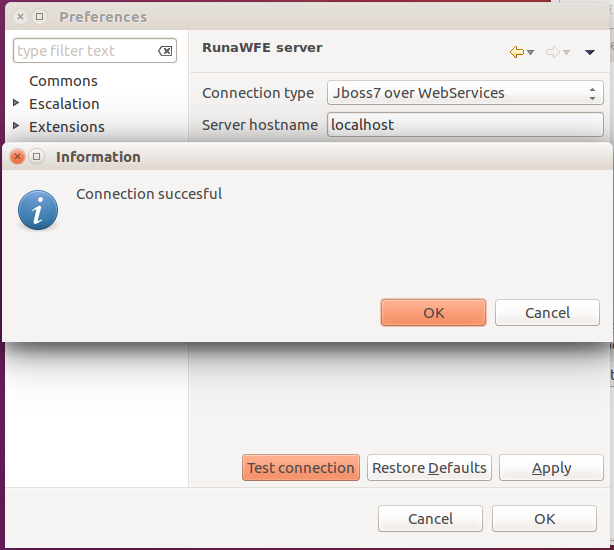Focus the type filter text box
Viewport: 614px width, 550px height.
[x=85, y=51]
